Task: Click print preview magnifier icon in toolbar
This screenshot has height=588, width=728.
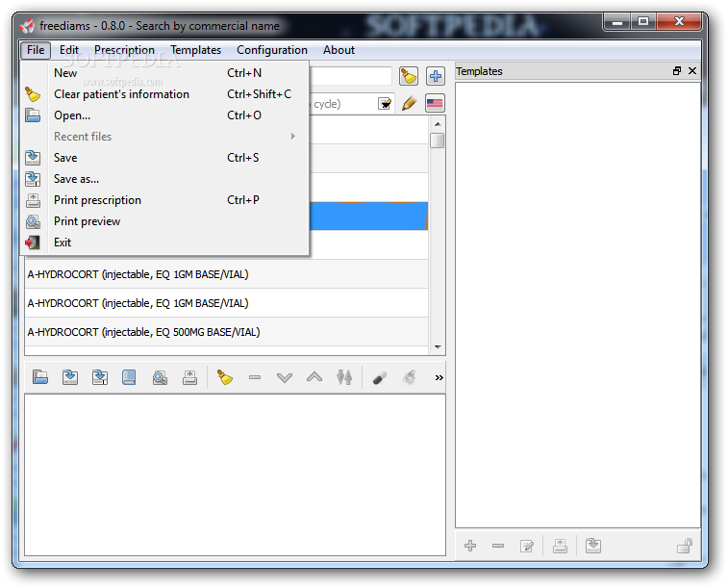Action: [160, 377]
